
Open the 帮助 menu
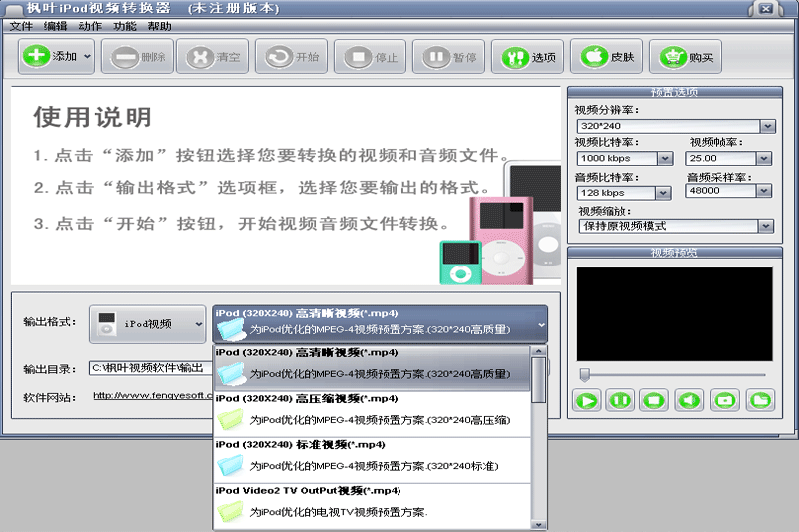pyautogui.click(x=159, y=26)
